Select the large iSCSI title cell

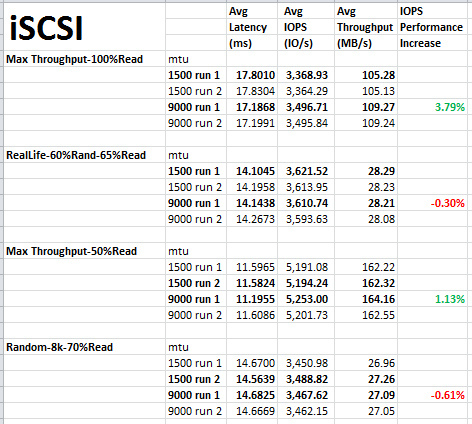click(x=84, y=27)
